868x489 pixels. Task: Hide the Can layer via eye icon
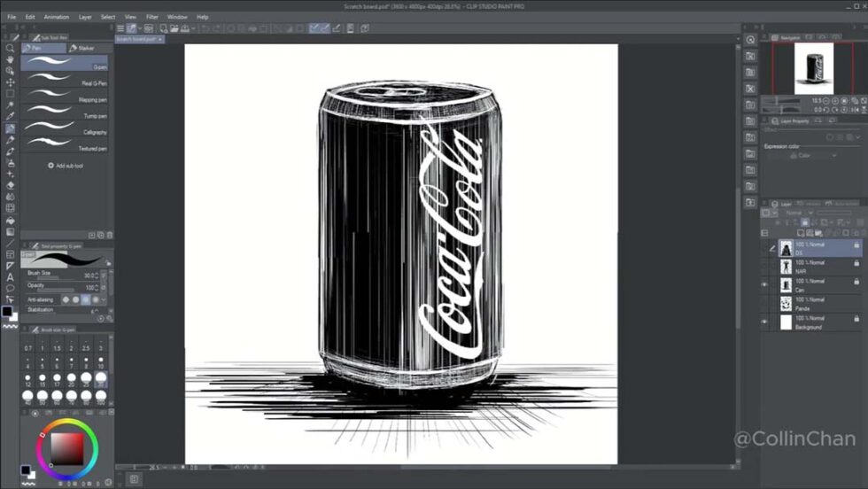[764, 285]
